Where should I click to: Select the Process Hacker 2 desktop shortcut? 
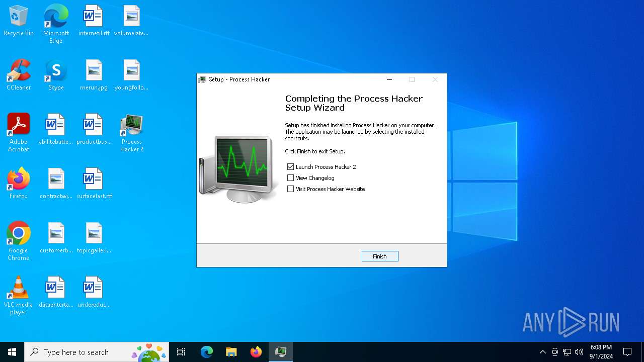pyautogui.click(x=131, y=133)
